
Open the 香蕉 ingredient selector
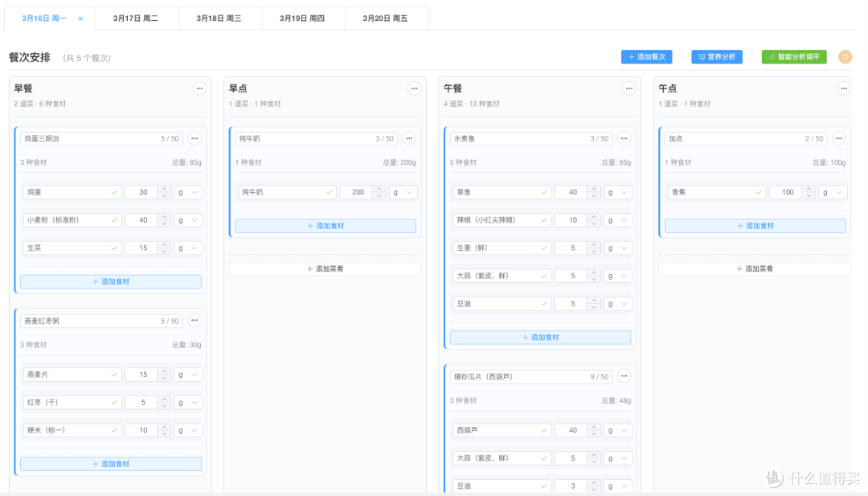pyautogui.click(x=716, y=192)
